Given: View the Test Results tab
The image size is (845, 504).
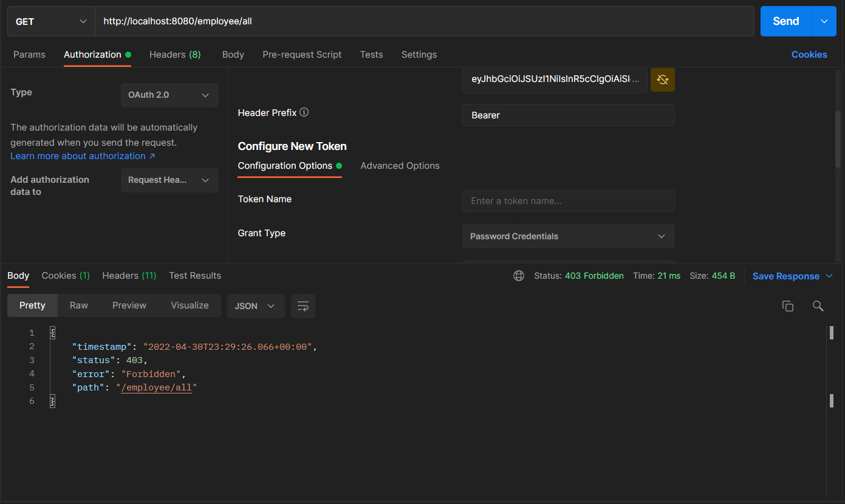Looking at the screenshot, I should tap(195, 276).
